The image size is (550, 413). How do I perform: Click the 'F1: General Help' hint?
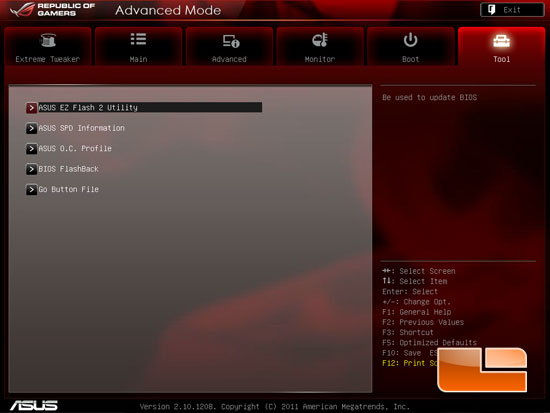[x=416, y=312]
